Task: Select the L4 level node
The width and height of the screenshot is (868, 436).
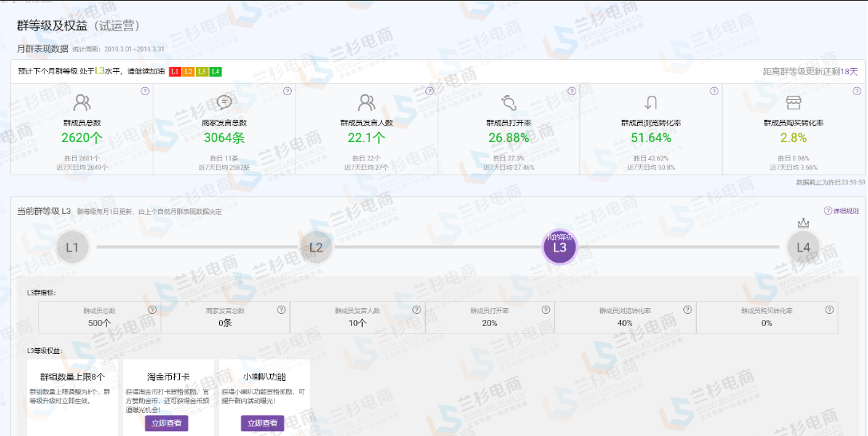Action: click(x=803, y=247)
